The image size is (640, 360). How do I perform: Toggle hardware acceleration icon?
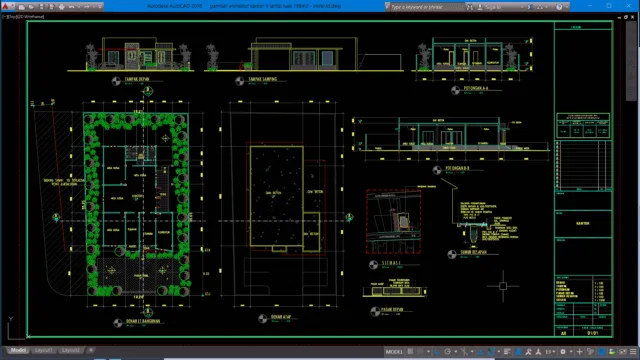click(x=602, y=351)
